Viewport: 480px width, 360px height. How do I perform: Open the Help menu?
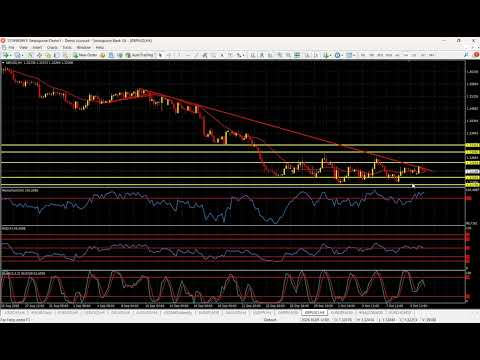pyautogui.click(x=100, y=47)
